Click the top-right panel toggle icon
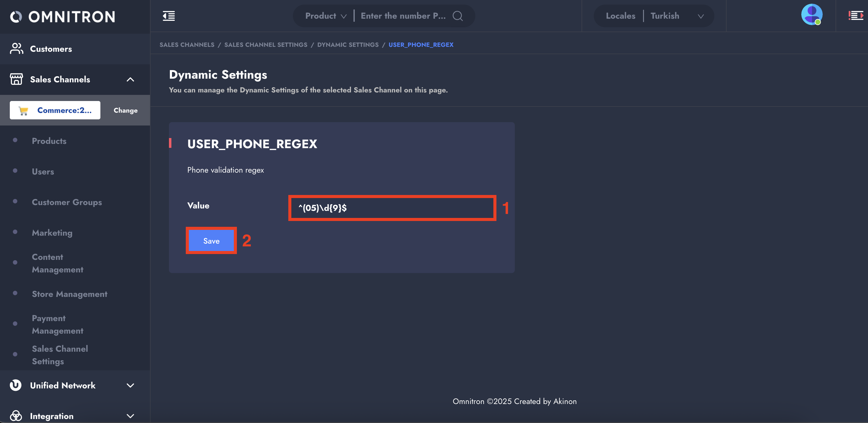Viewport: 868px width, 423px height. [x=855, y=16]
